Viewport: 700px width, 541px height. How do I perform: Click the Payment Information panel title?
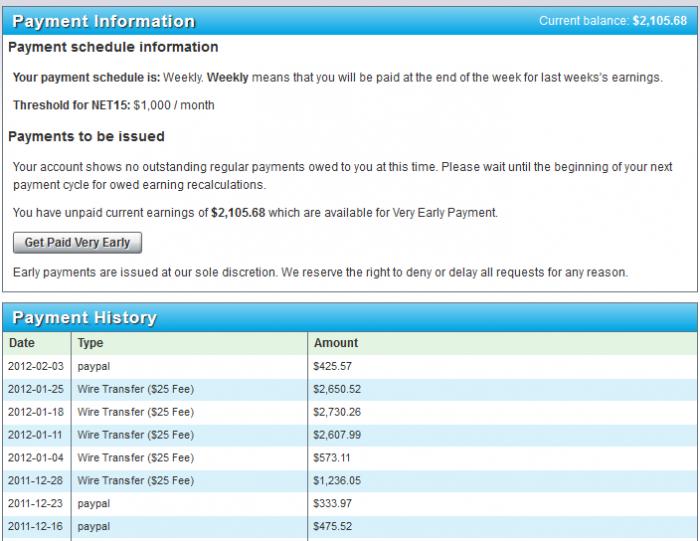[x=104, y=21]
